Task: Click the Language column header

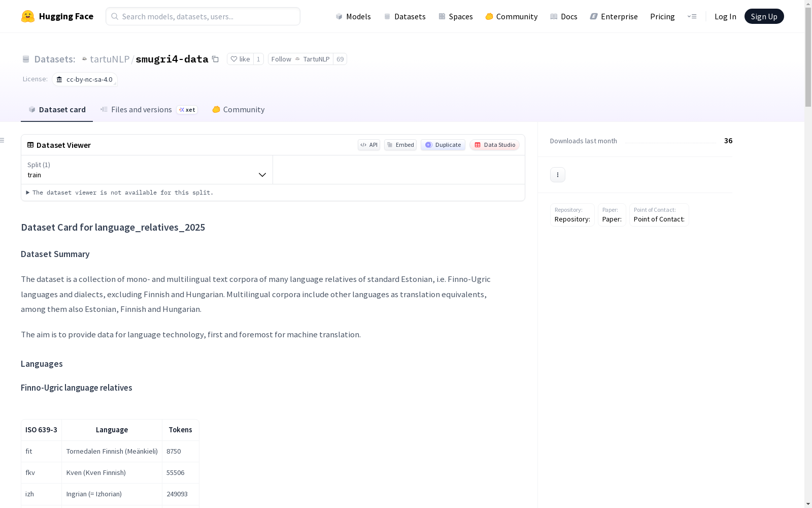Action: tap(112, 430)
